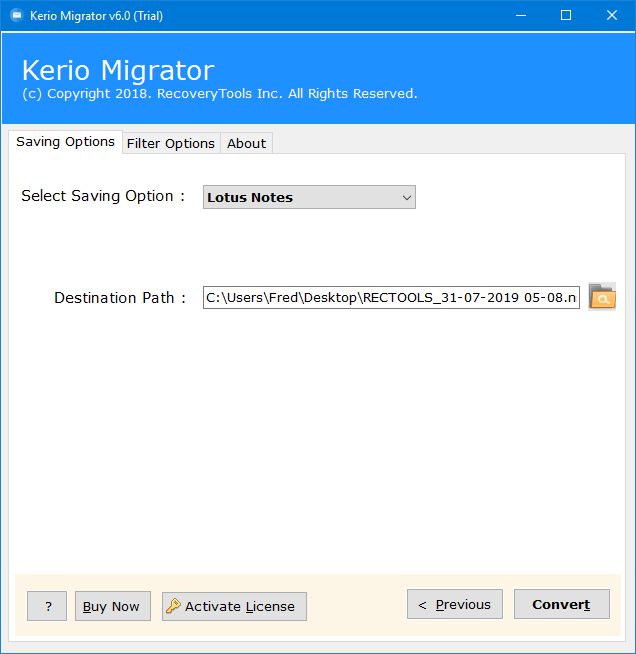Minimize the Kerio Migrator window
The height and width of the screenshot is (654, 636).
point(520,15)
